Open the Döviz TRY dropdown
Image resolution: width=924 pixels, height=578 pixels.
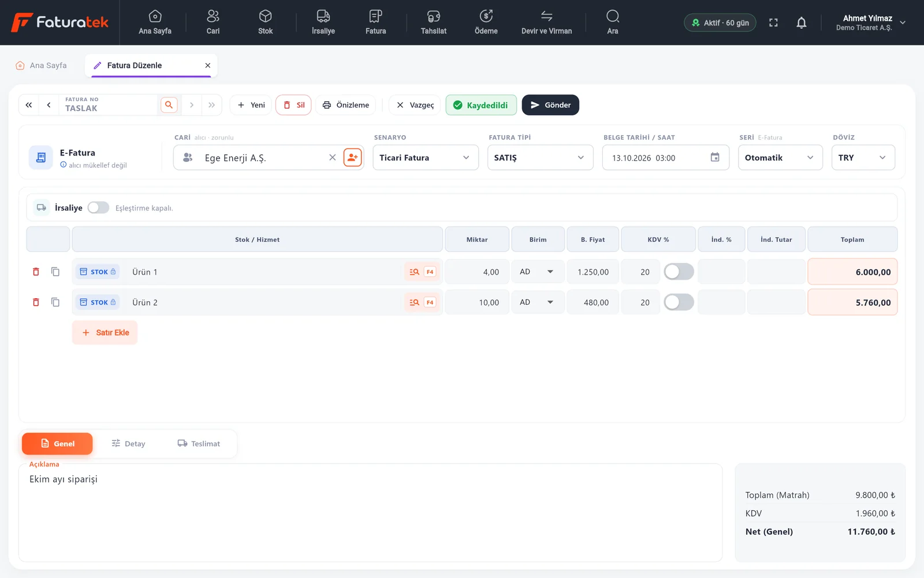(x=863, y=157)
